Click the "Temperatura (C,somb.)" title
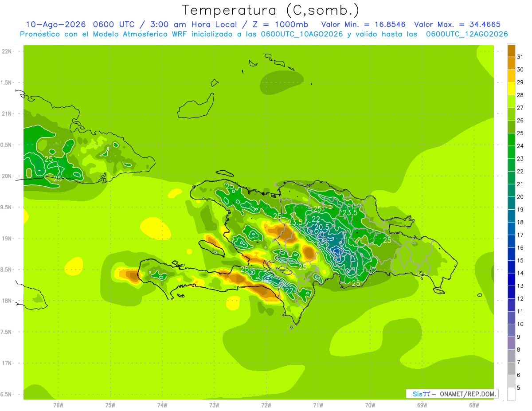 point(271,10)
